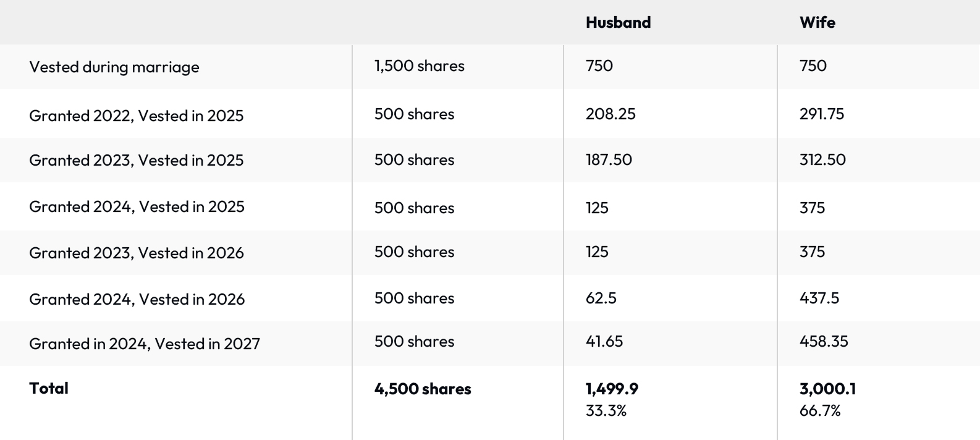Click the Total row label
Viewport: 980px width, 440px height.
coord(49,388)
